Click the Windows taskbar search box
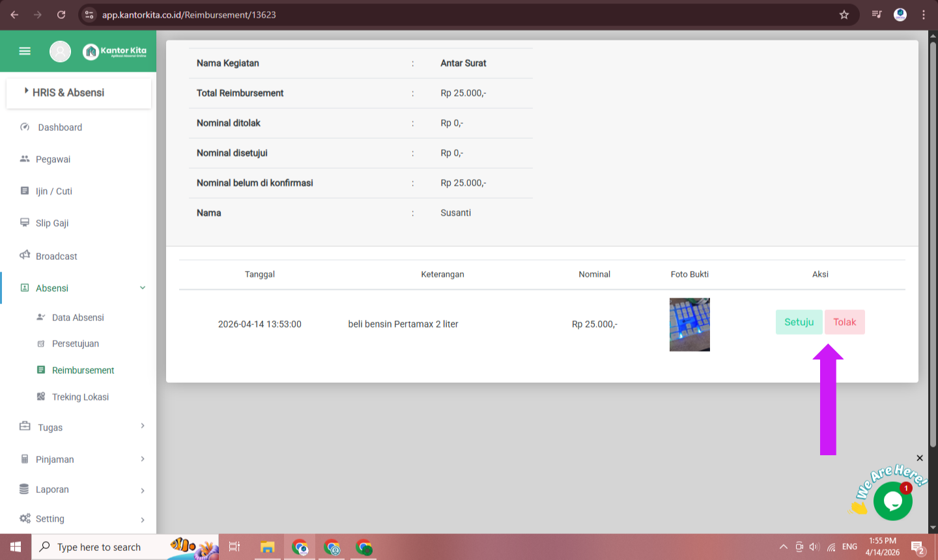Screen dimensions: 938x560 [x=99, y=547]
